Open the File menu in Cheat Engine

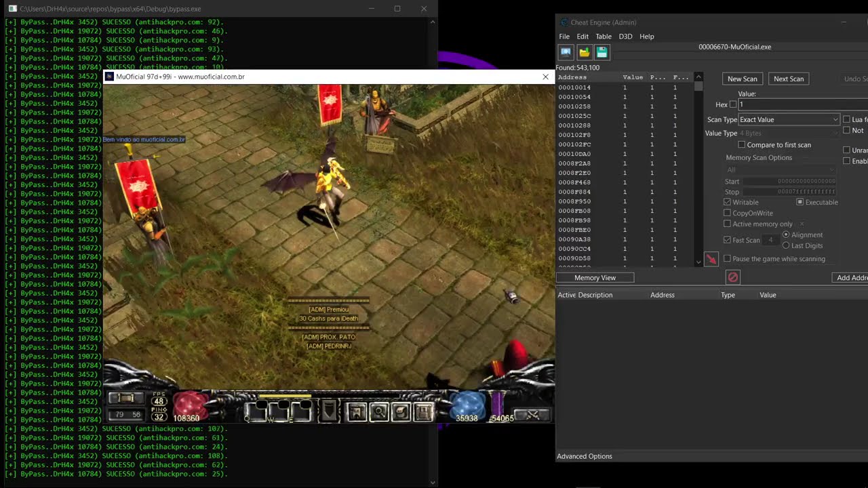click(x=564, y=37)
